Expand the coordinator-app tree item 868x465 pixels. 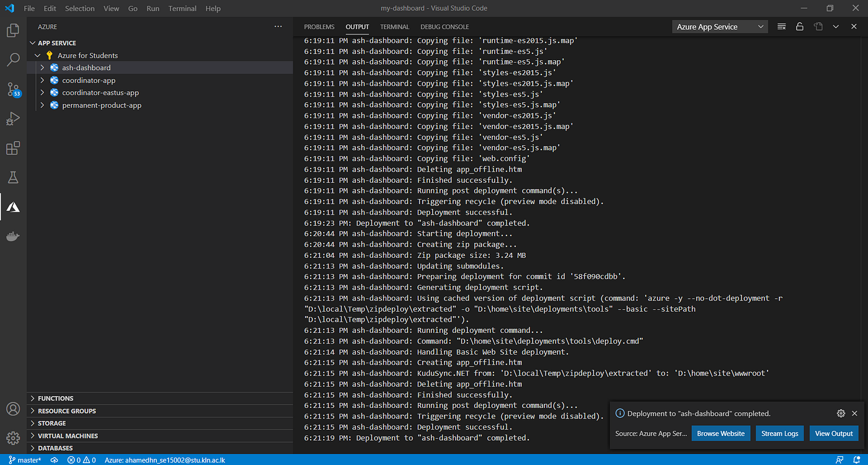[x=42, y=80]
